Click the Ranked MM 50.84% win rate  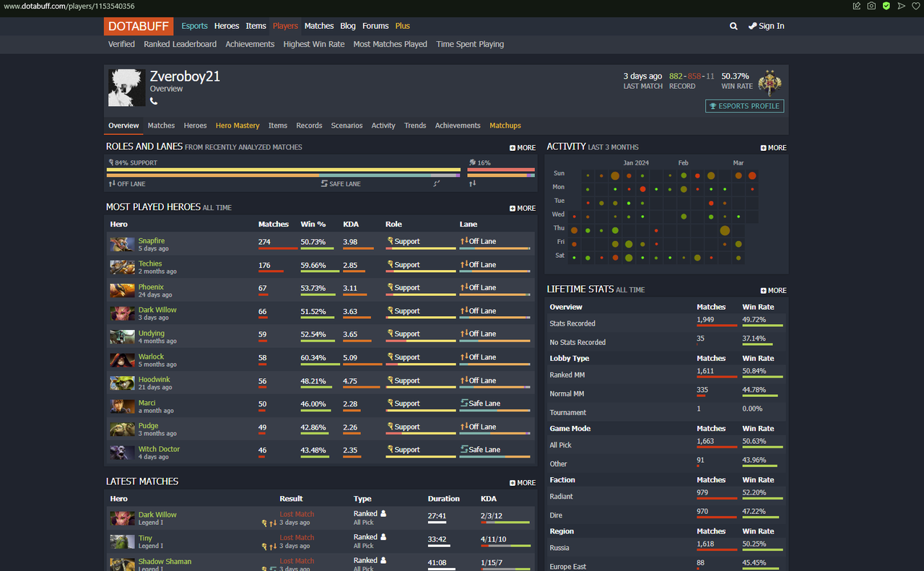click(x=754, y=371)
